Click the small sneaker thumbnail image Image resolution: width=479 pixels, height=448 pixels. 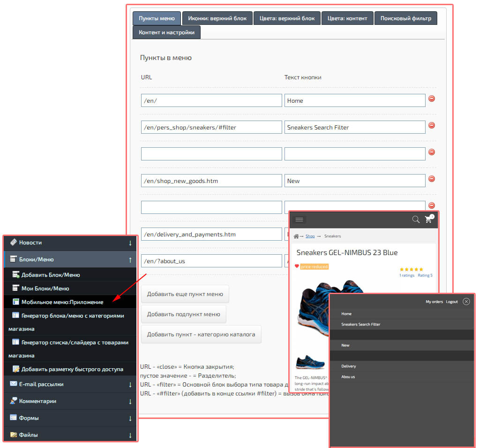click(310, 362)
